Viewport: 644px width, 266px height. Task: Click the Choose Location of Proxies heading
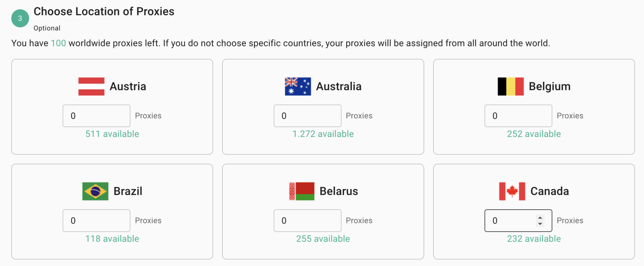point(104,12)
